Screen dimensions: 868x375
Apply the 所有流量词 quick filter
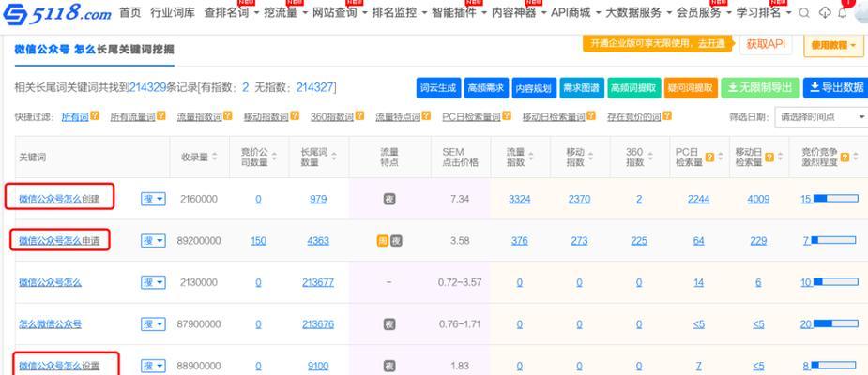click(x=133, y=116)
